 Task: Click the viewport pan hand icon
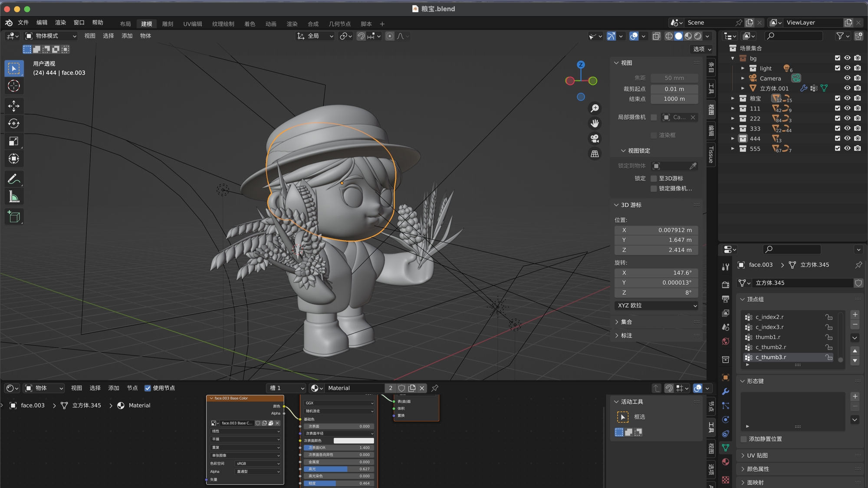point(595,124)
